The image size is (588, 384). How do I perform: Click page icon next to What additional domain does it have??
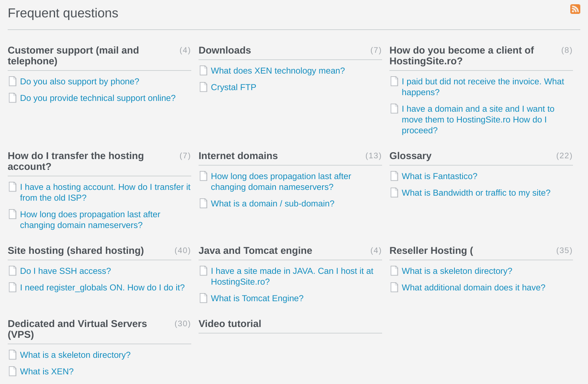pyautogui.click(x=394, y=287)
